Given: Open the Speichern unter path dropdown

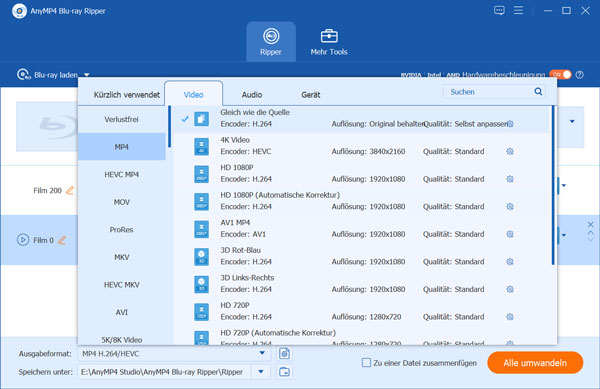Looking at the screenshot, I should point(261,371).
